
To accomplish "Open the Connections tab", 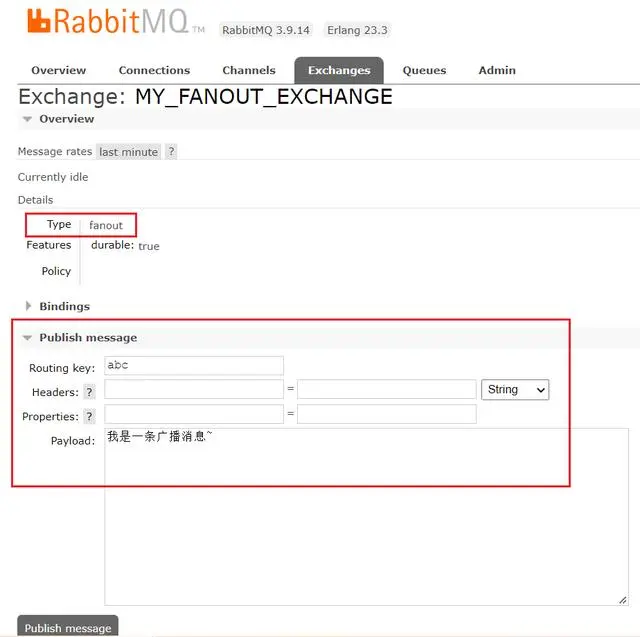I will (154, 70).
